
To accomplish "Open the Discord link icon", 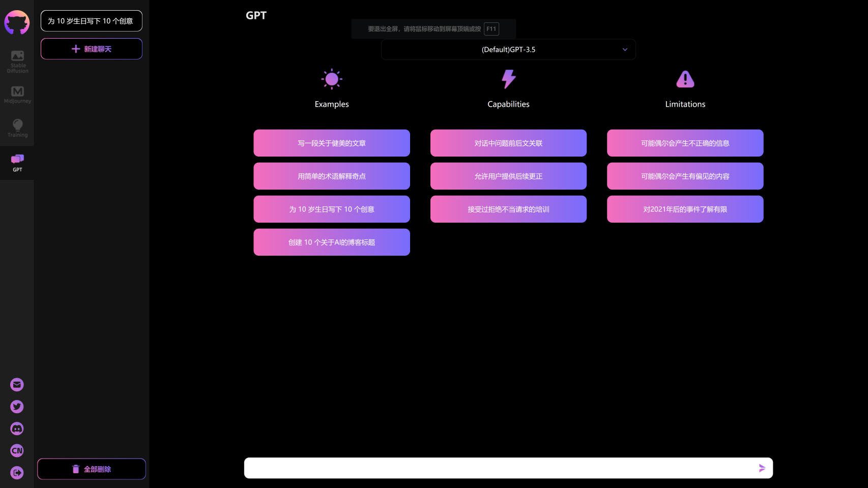I will click(17, 429).
